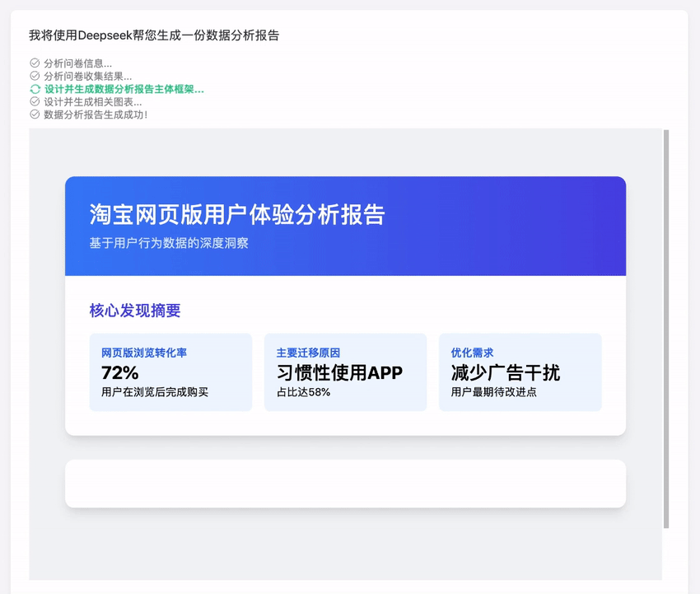
Task: Click the empty white card below the summary
Action: click(x=346, y=484)
